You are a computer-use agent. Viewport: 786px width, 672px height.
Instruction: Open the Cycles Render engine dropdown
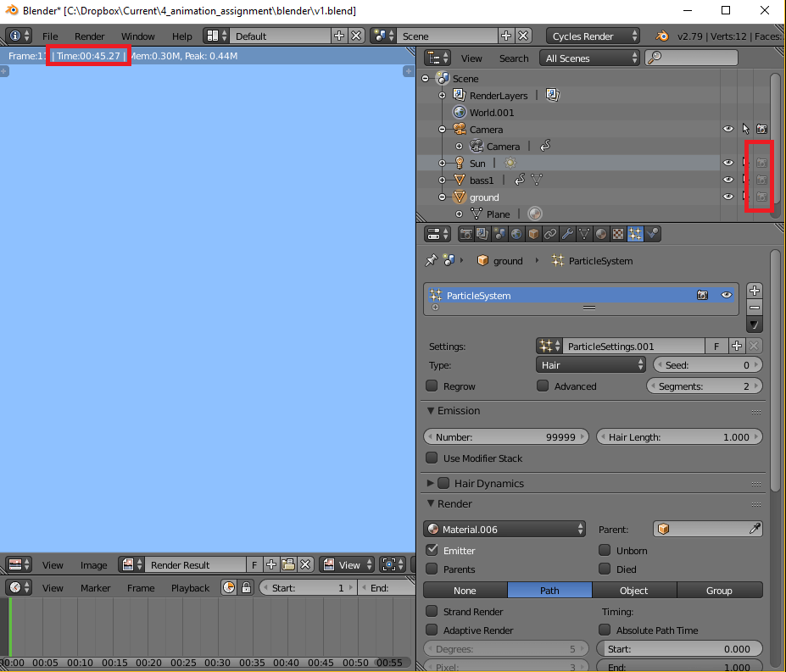pos(593,36)
